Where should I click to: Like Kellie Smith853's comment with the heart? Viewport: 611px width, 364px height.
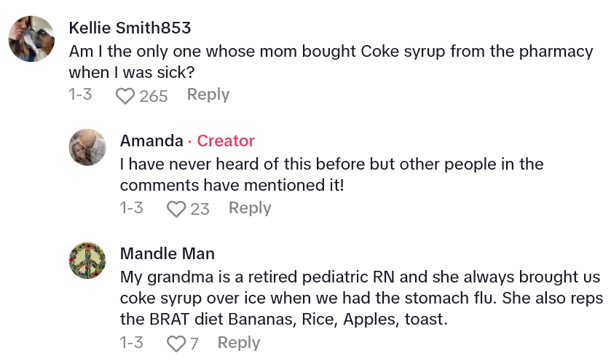[x=125, y=95]
